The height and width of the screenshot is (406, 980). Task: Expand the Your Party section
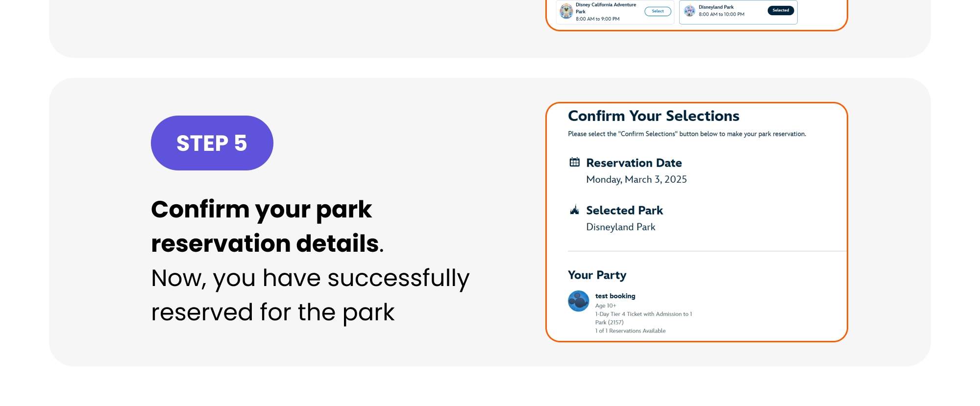(x=597, y=275)
